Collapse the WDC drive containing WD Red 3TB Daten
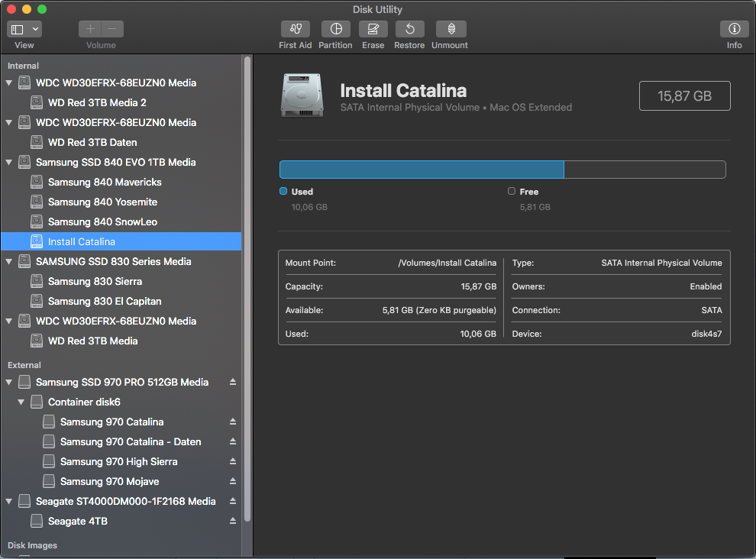 (8, 122)
